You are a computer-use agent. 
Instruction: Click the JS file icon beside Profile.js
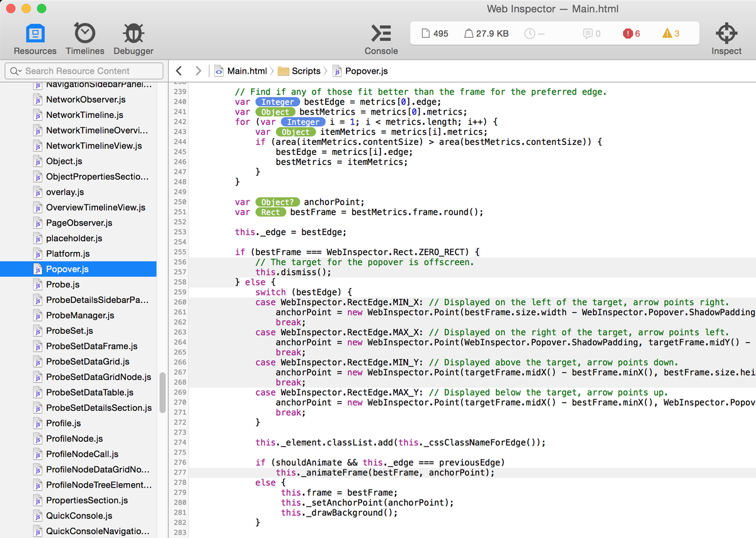(x=38, y=423)
